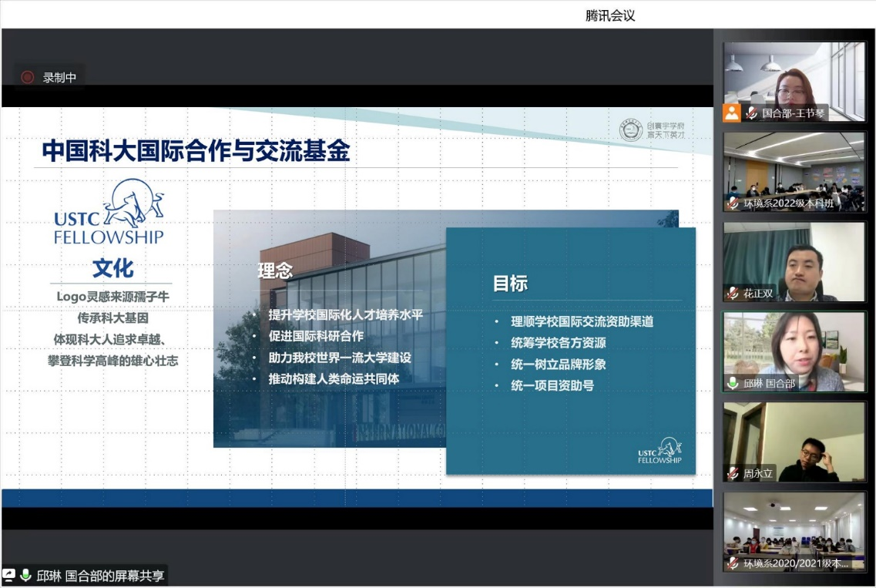876x588 pixels.
Task: Click the bullet 提升学校国际化人才培养水平
Action: [345, 314]
